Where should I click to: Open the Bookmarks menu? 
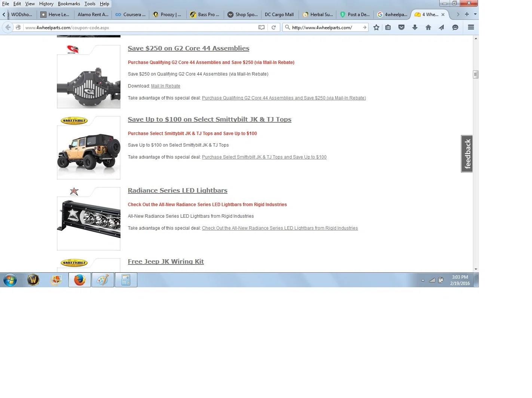[69, 4]
